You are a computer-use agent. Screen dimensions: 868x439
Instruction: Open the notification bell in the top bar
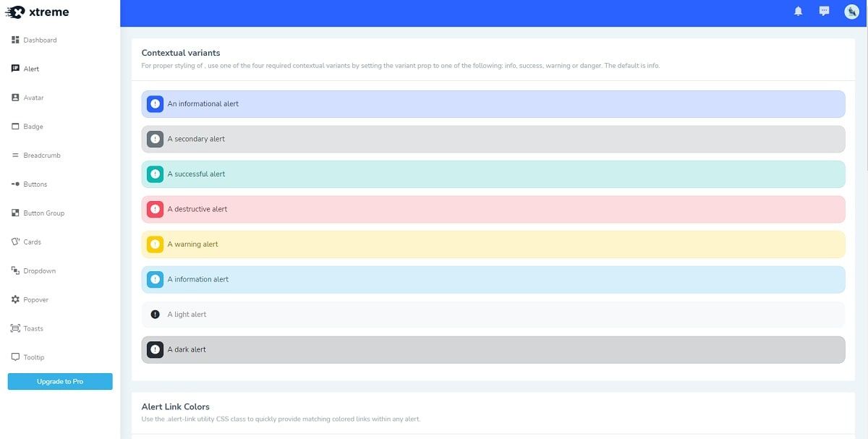797,11
